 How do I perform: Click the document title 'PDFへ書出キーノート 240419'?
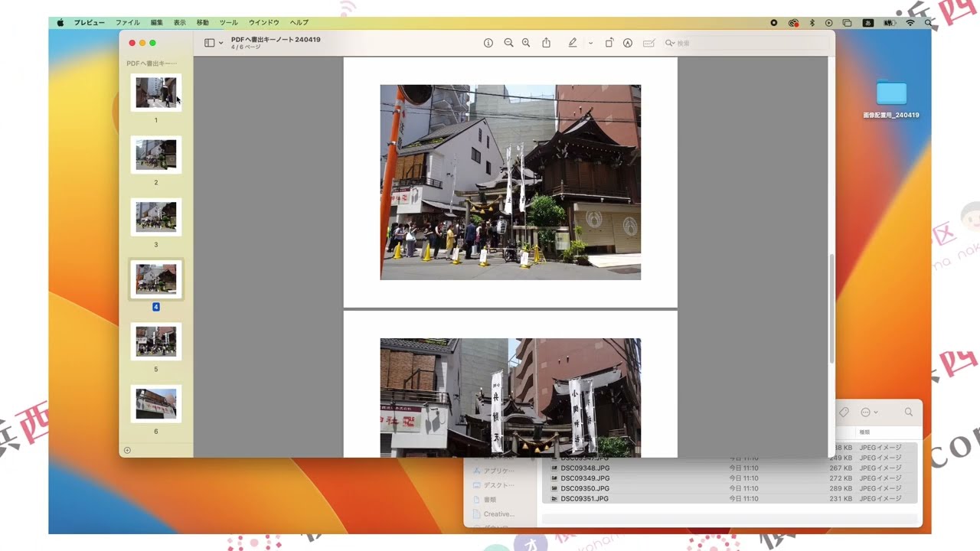coord(276,39)
